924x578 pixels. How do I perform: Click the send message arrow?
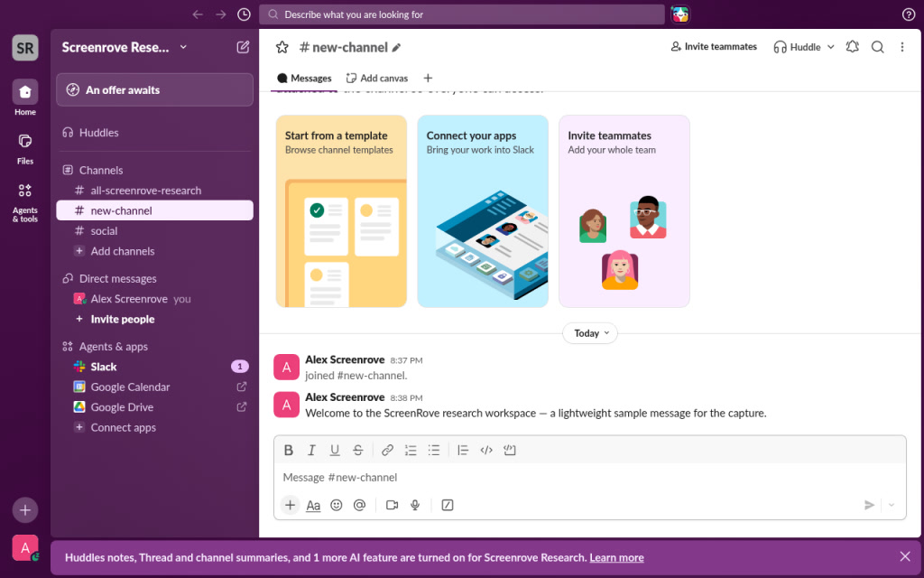click(x=869, y=505)
